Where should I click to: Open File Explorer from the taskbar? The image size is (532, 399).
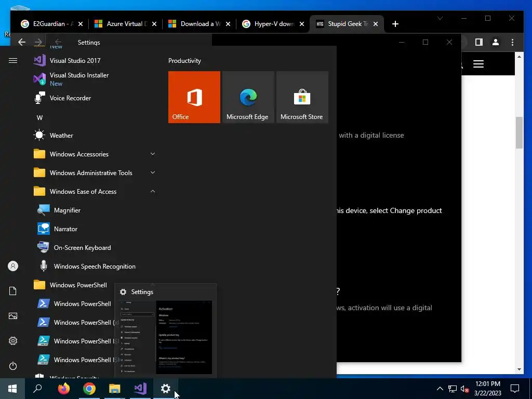pos(115,389)
